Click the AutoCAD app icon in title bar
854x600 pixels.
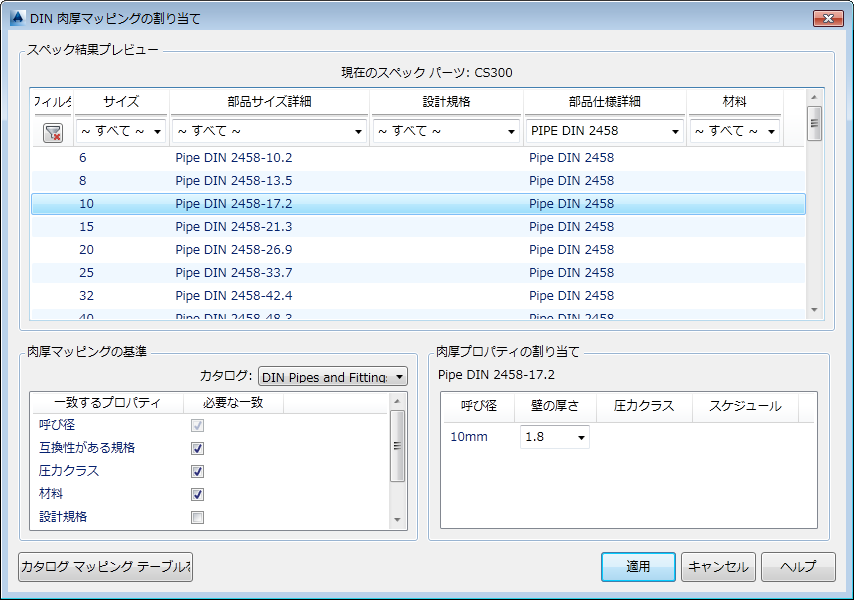point(17,18)
